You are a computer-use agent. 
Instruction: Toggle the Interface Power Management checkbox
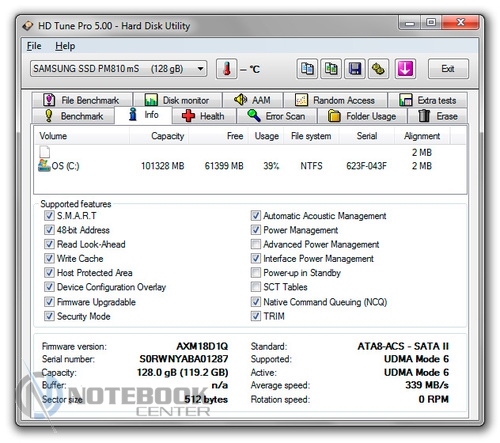click(256, 258)
